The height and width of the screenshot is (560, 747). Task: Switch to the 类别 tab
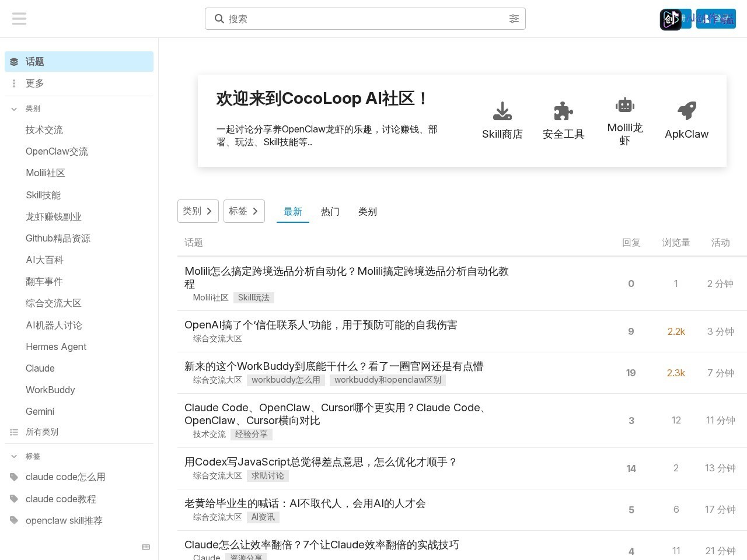[368, 212]
